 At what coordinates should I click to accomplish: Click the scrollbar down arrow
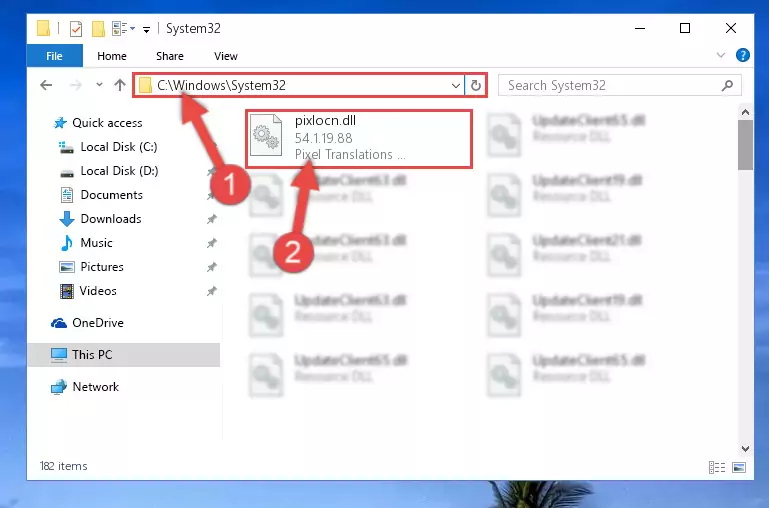coord(745,448)
